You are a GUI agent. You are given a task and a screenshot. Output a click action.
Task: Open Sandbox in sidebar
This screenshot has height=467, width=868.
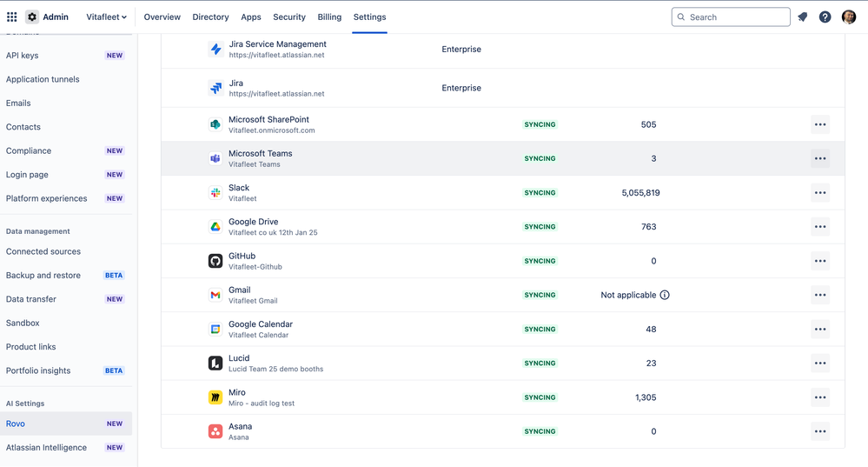coord(66,323)
